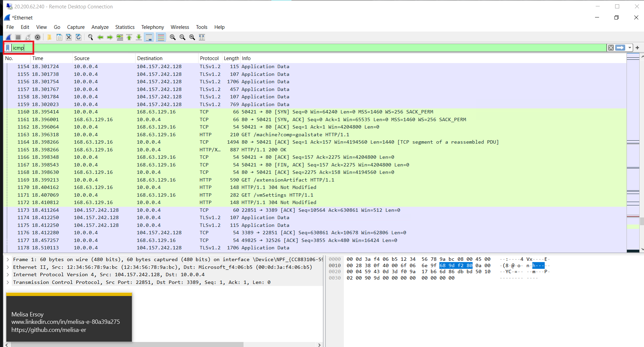
Task: Clear the display filter
Action: tap(611, 48)
